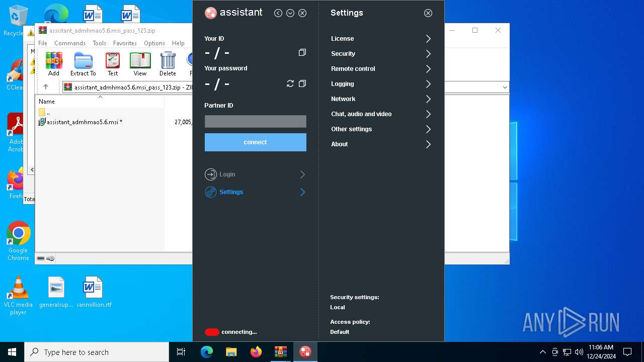The height and width of the screenshot is (362, 644).
Task: Click the Delete icon in WinRAR
Action: pos(168,64)
